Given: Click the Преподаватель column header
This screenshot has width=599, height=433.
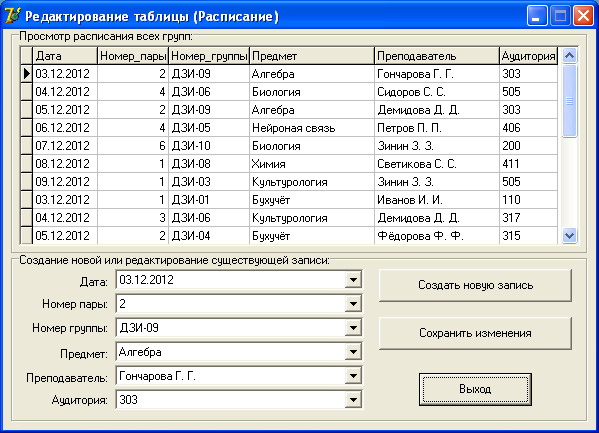Looking at the screenshot, I should (437, 56).
